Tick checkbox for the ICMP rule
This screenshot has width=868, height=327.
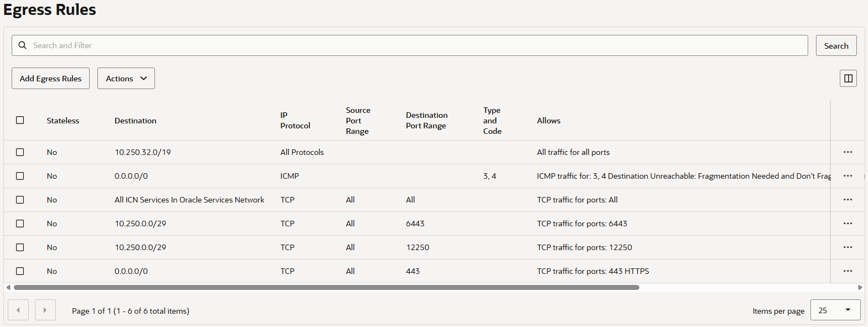[x=20, y=176]
